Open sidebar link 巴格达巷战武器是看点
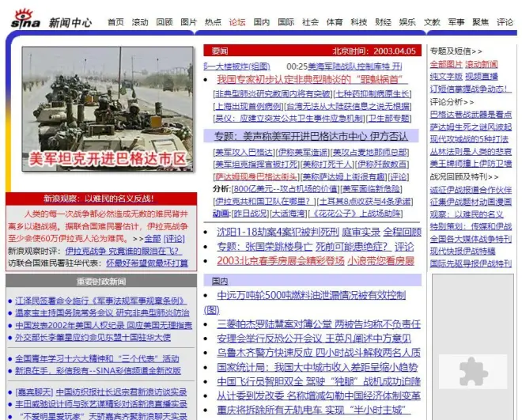 point(471,115)
